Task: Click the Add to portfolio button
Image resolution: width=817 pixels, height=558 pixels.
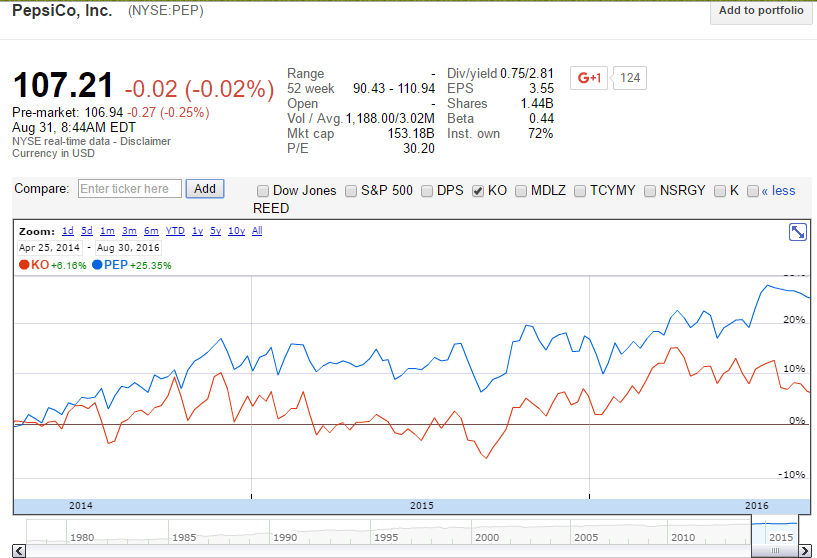Action: click(761, 10)
